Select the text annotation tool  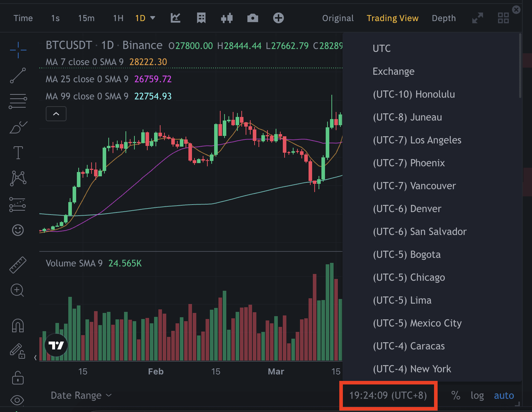(x=18, y=153)
